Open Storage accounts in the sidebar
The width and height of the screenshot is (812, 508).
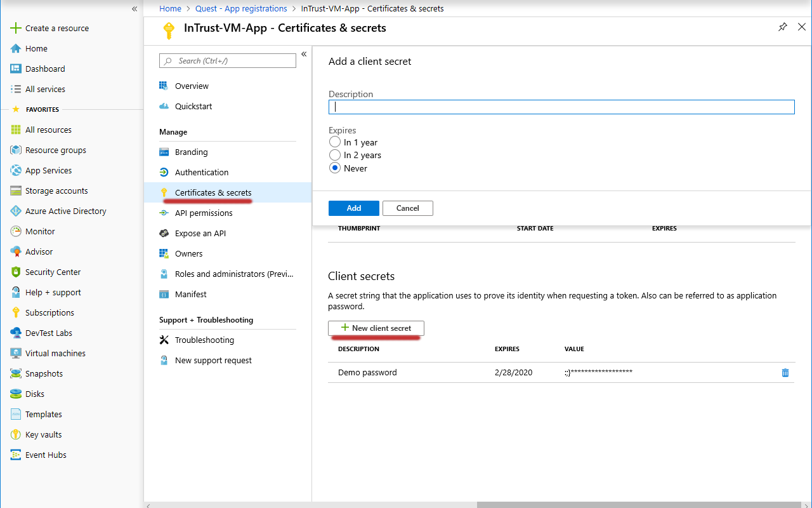pyautogui.click(x=56, y=190)
